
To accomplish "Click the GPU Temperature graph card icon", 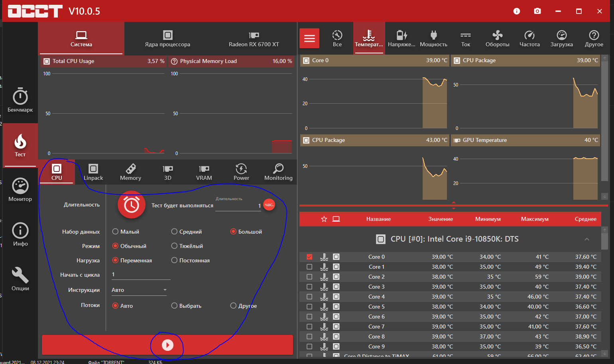I will click(x=457, y=140).
